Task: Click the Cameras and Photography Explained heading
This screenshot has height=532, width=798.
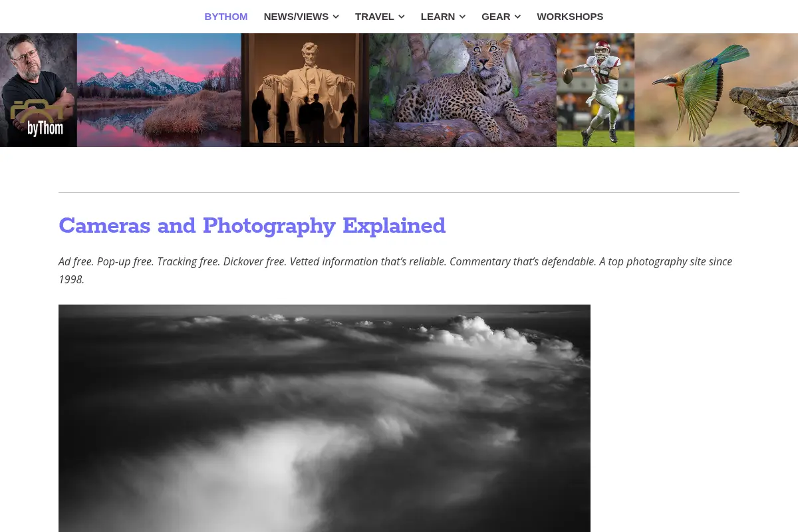Action: pyautogui.click(x=252, y=226)
